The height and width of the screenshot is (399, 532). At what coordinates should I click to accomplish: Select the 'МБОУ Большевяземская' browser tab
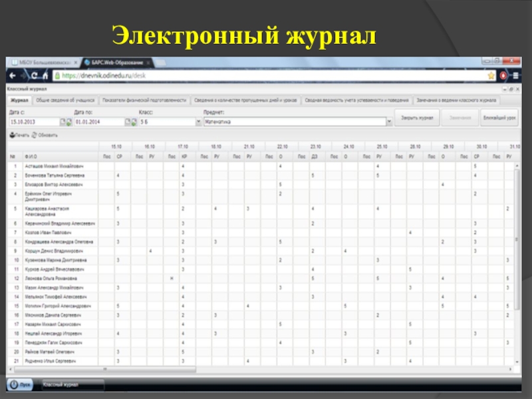point(43,63)
